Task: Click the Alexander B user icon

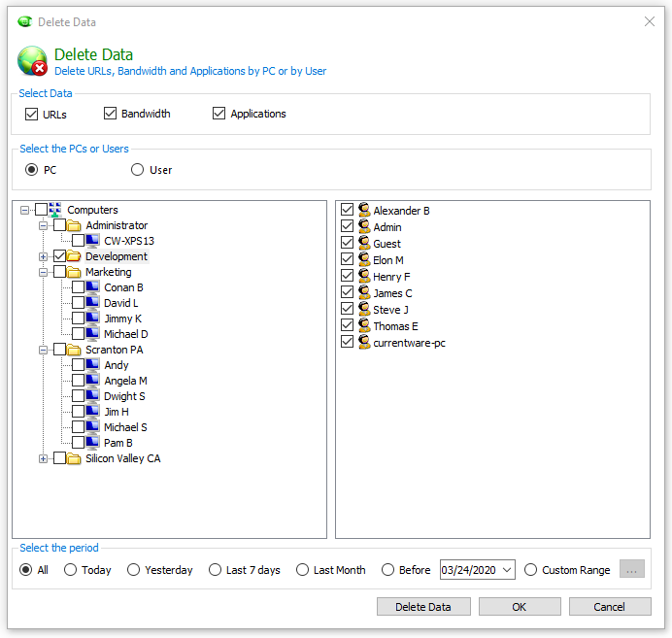Action: 364,210
